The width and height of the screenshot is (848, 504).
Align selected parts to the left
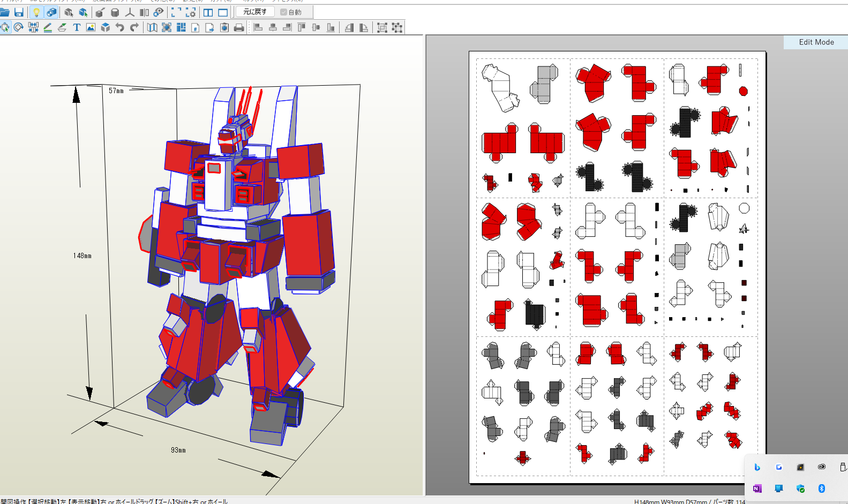coord(258,27)
